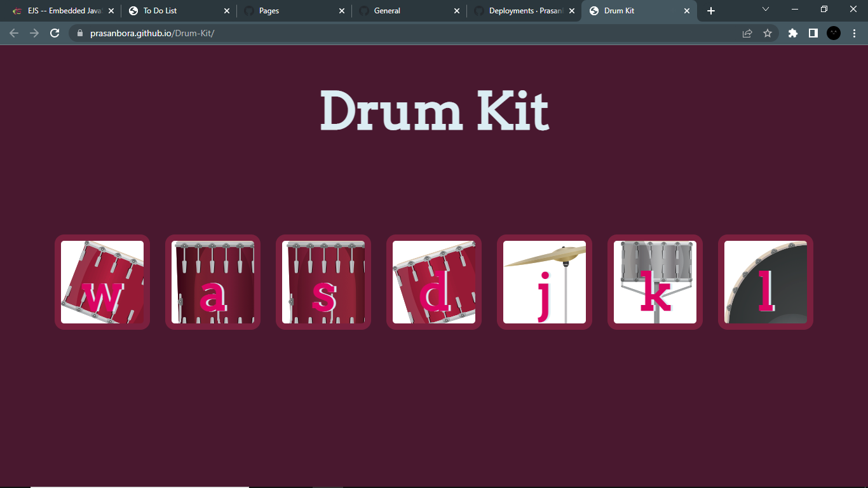Play the silver 'k' snare drum
The width and height of the screenshot is (868, 488).
click(x=654, y=282)
